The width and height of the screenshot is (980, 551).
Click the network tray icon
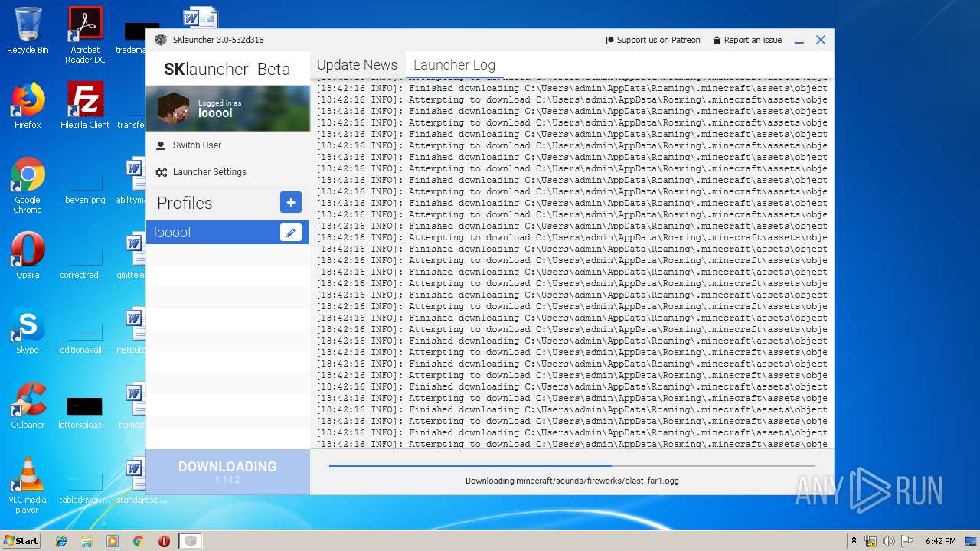coord(871,541)
